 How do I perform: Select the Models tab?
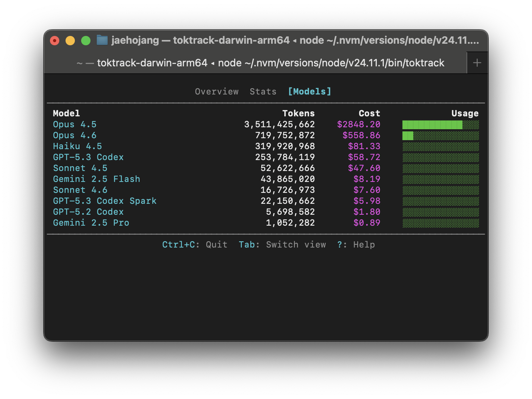point(309,91)
